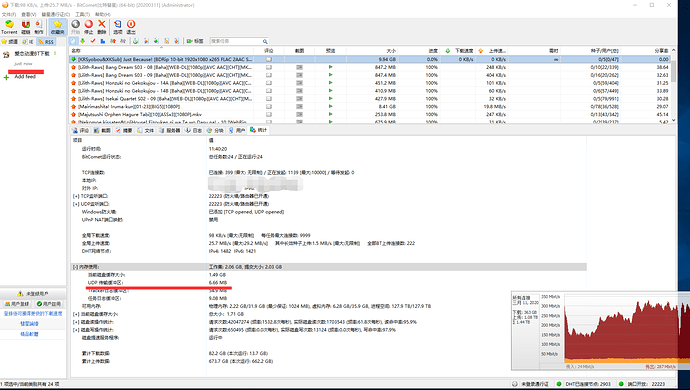Image resolution: width=690 pixels, height=390 pixels.
Task: Click the 6.66 MB UDP buffer value
Action: point(218,283)
